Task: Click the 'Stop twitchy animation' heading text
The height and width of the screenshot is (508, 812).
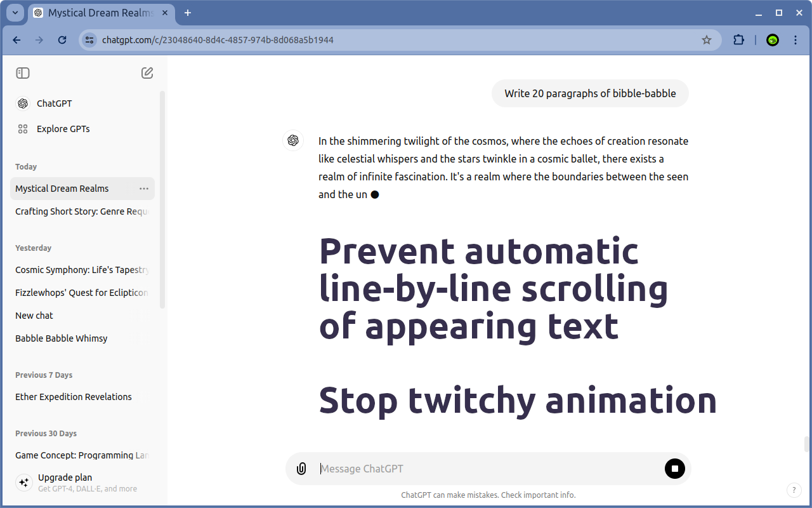Action: pos(518,400)
